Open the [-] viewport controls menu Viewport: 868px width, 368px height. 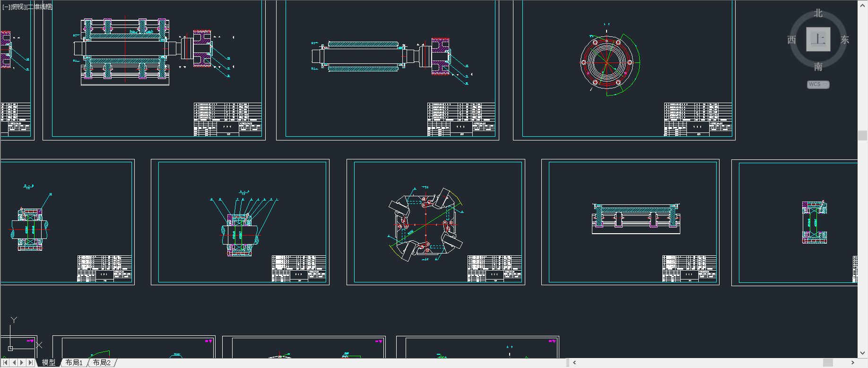pyautogui.click(x=6, y=7)
